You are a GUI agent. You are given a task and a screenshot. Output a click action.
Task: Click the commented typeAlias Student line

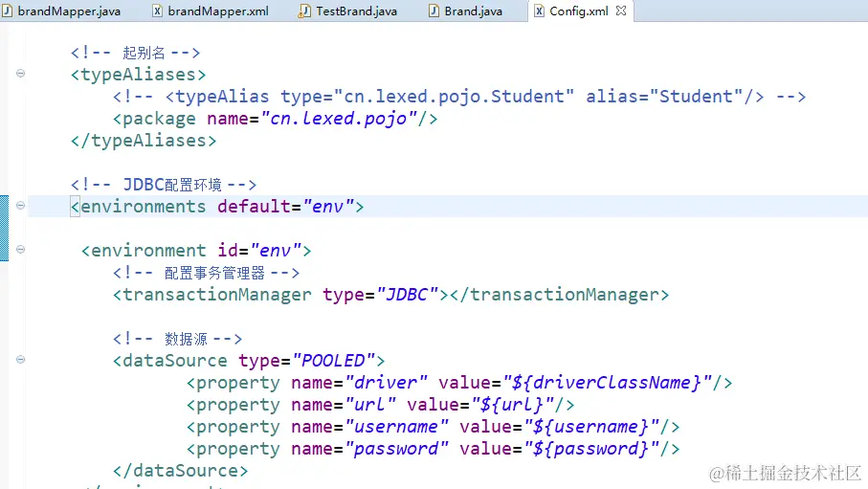tap(459, 97)
